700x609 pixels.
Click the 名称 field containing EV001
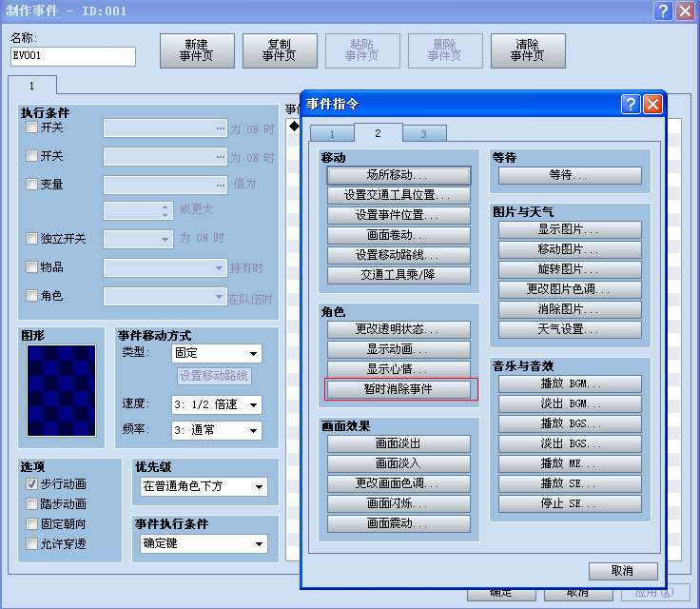[73, 56]
